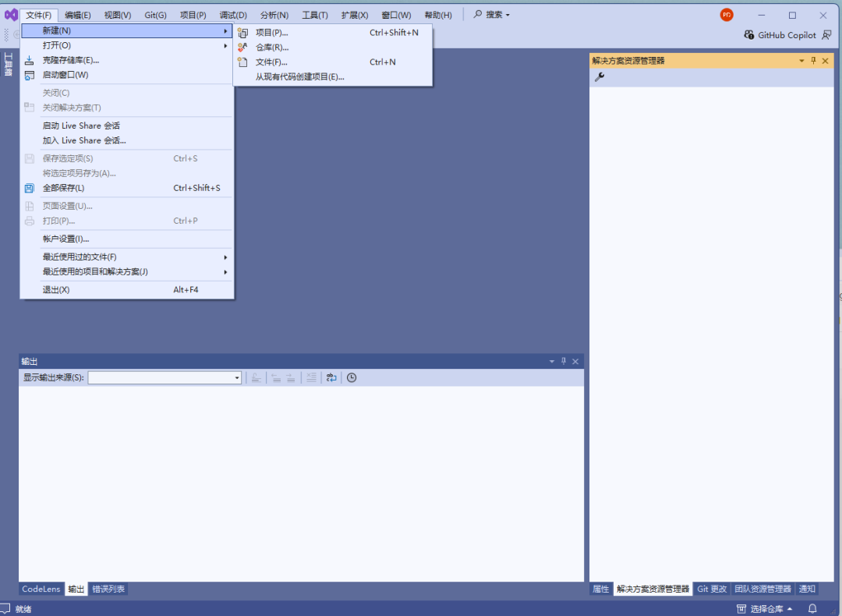Switch to the Git 更改 tab
This screenshot has height=616, width=842.
[712, 589]
